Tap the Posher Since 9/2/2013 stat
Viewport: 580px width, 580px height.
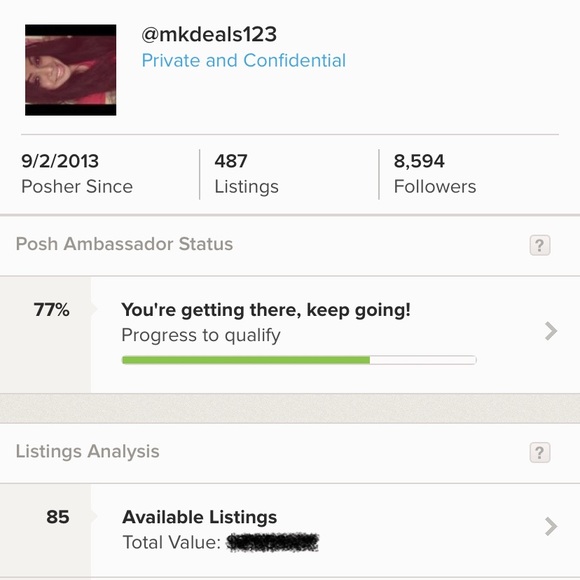pos(77,174)
